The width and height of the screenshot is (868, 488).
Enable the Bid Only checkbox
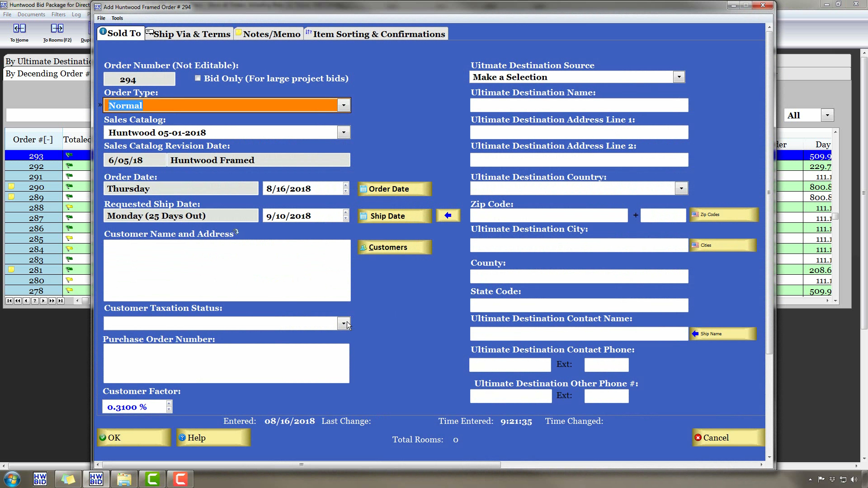click(x=198, y=78)
